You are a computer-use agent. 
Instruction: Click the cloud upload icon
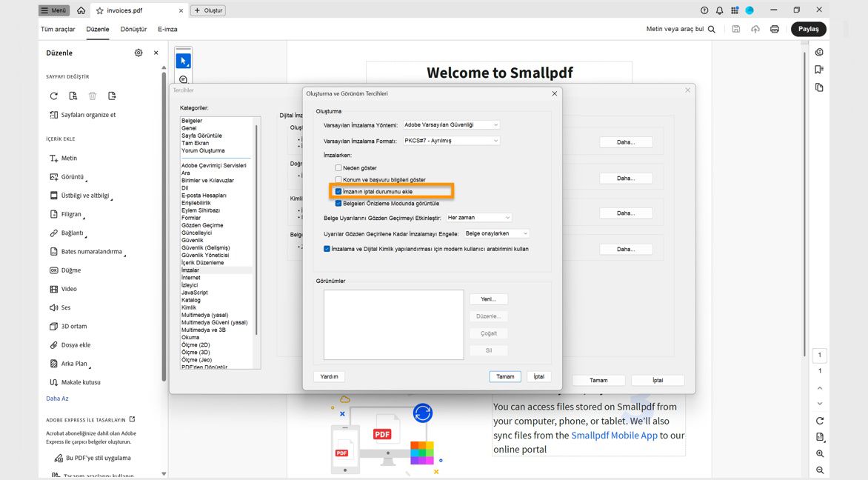[x=755, y=29]
